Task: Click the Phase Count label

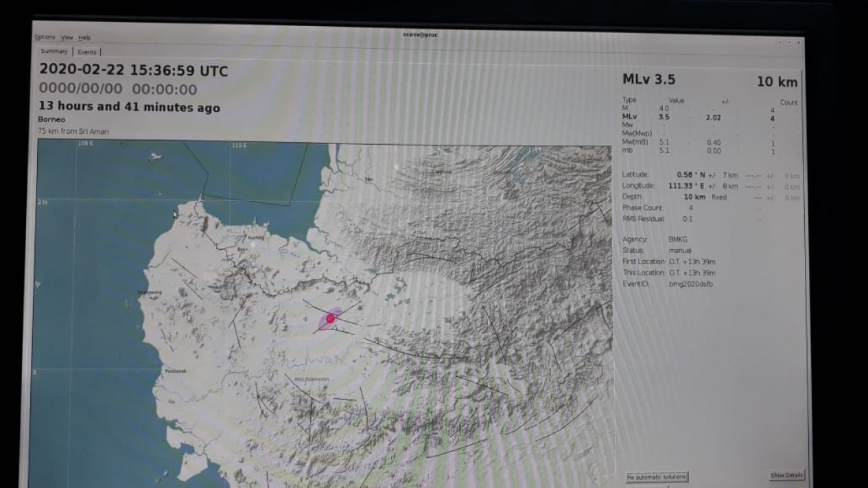Action: (643, 207)
